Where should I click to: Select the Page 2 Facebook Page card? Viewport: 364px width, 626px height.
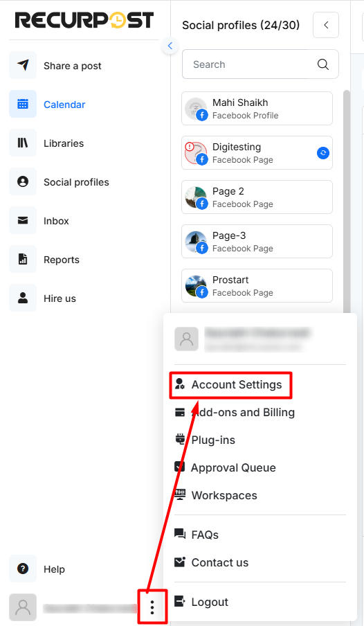coord(257,197)
